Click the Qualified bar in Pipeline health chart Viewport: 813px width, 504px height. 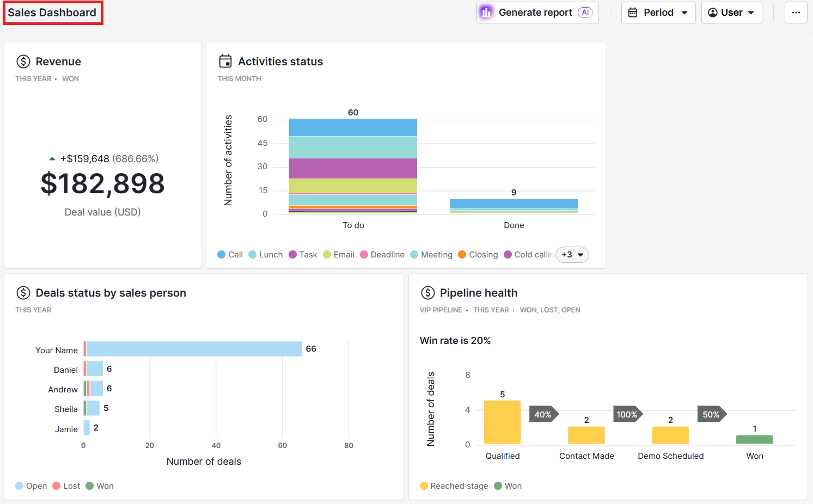click(502, 422)
